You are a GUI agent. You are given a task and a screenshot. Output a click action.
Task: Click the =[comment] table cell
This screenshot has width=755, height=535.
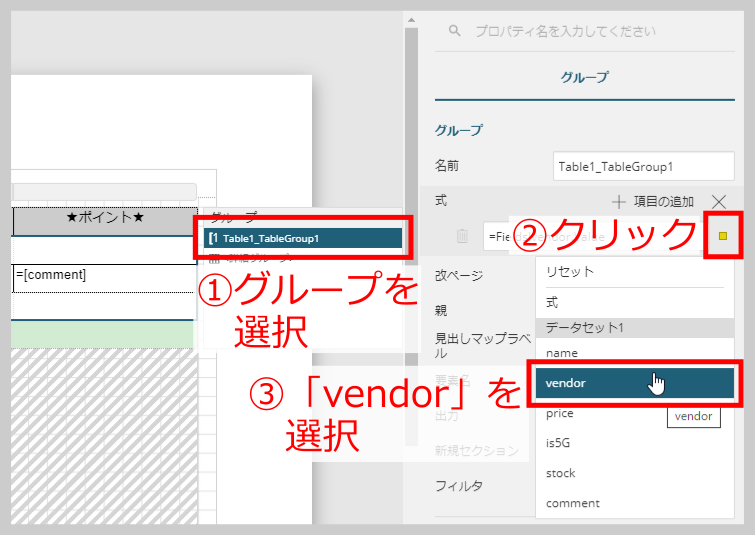[104, 278]
